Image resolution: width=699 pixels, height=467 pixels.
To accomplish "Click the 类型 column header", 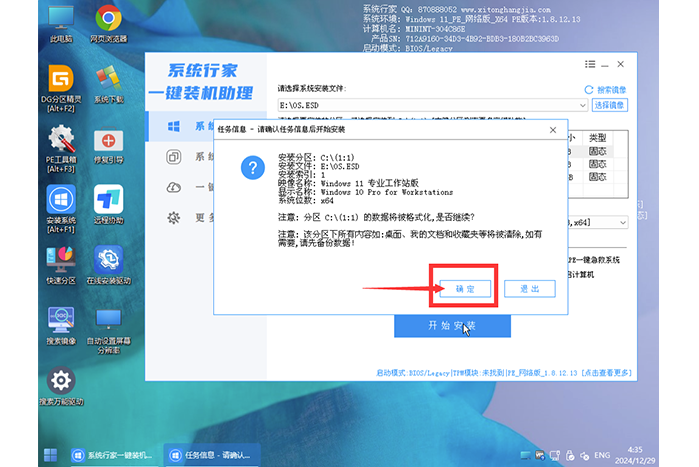I will pyautogui.click(x=598, y=138).
